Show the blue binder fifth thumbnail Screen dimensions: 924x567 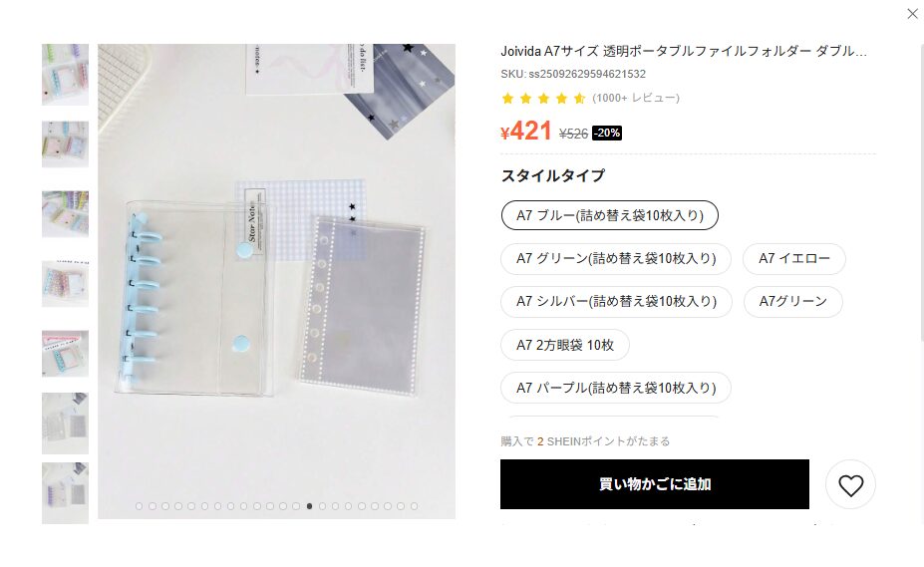coord(66,353)
